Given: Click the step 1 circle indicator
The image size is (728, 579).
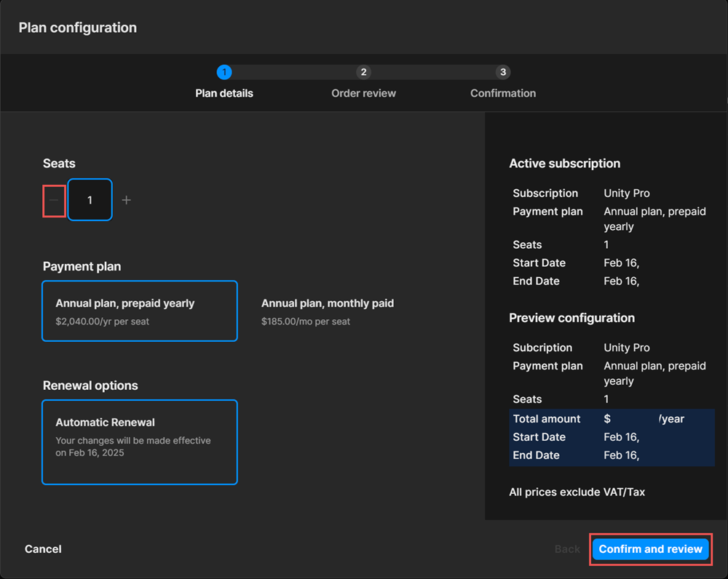Looking at the screenshot, I should pyautogui.click(x=223, y=72).
